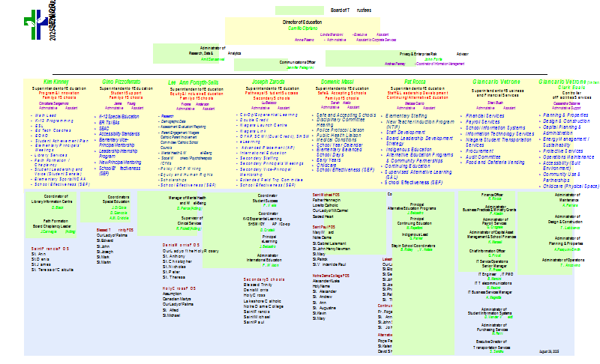
Task: Click Executive Director of Transportation Services
Action: point(491,344)
